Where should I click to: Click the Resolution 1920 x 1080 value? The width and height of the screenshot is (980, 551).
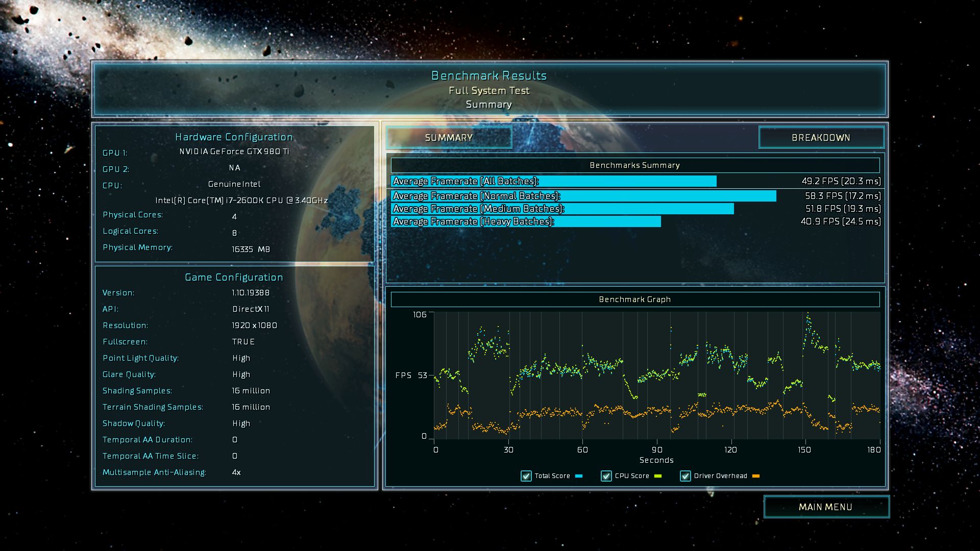[x=254, y=325]
